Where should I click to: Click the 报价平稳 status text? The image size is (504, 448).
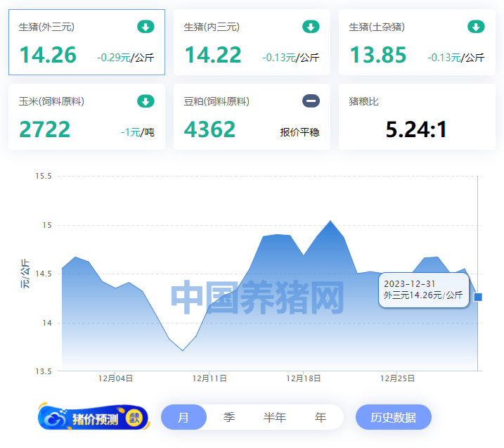pos(299,132)
